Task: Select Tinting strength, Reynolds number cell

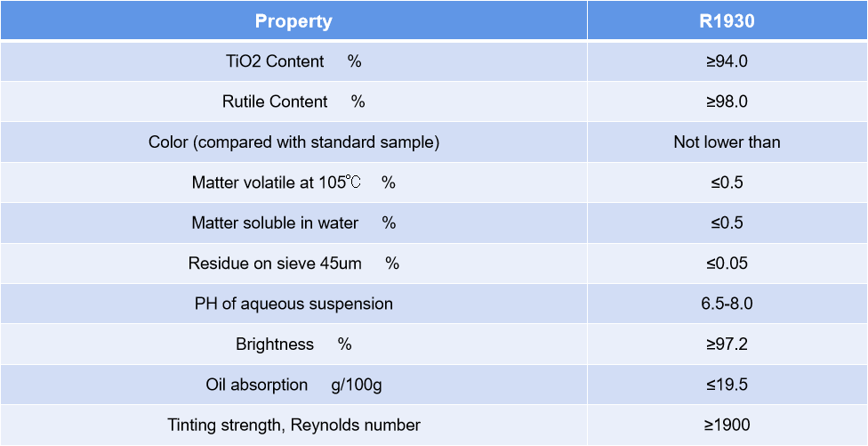Action: click(293, 426)
